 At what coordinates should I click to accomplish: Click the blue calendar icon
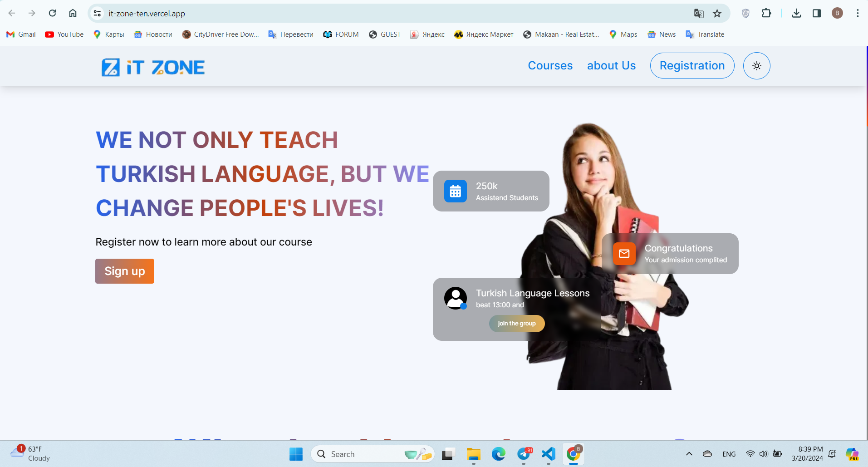(x=455, y=192)
